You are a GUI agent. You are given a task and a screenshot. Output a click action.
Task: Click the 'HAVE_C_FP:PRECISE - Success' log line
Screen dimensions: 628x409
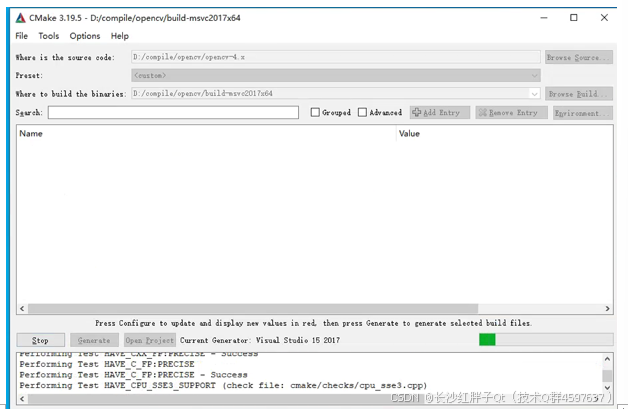pyautogui.click(x=133, y=375)
